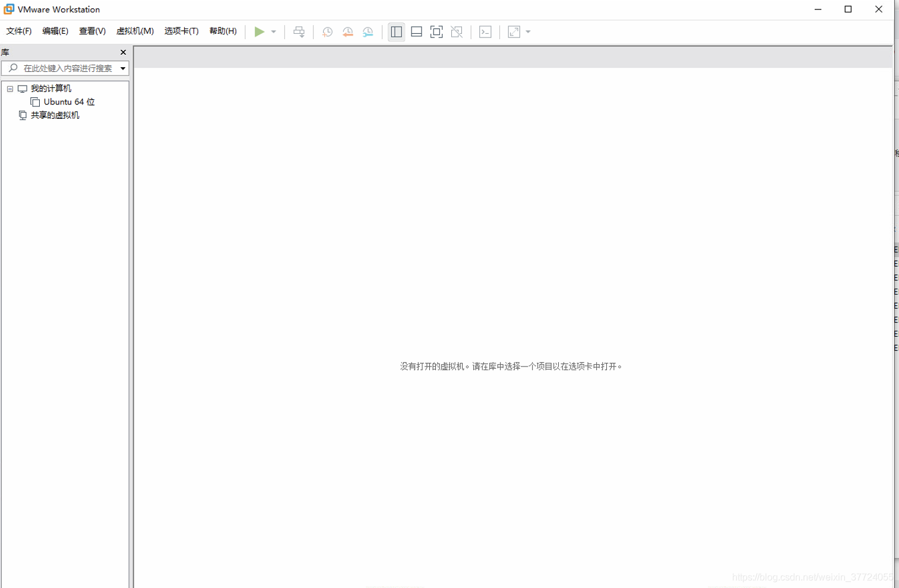Click the VMware Workstation title bar icon
The height and width of the screenshot is (588, 899).
coord(9,9)
